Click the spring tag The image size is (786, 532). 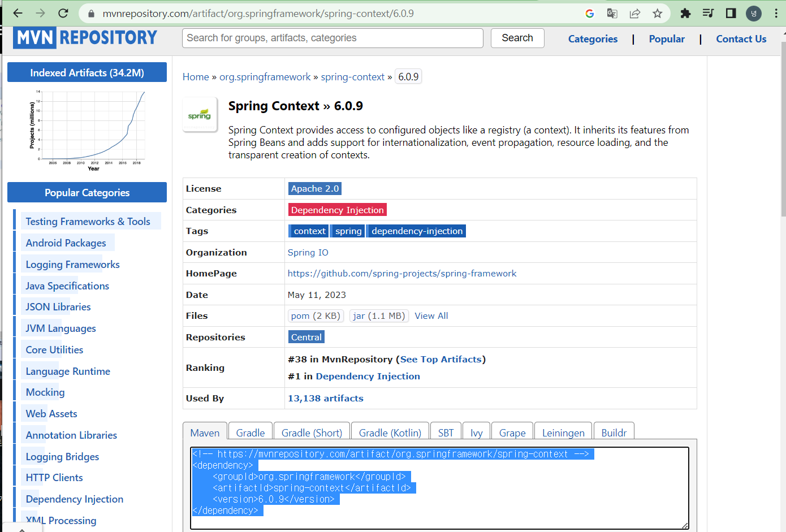point(348,231)
